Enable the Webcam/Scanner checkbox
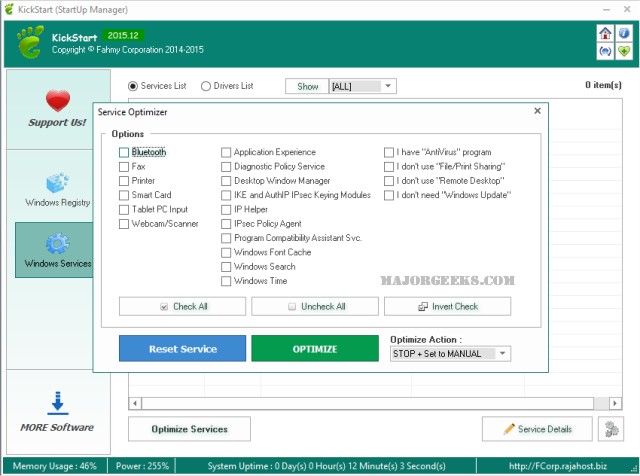 pyautogui.click(x=124, y=224)
